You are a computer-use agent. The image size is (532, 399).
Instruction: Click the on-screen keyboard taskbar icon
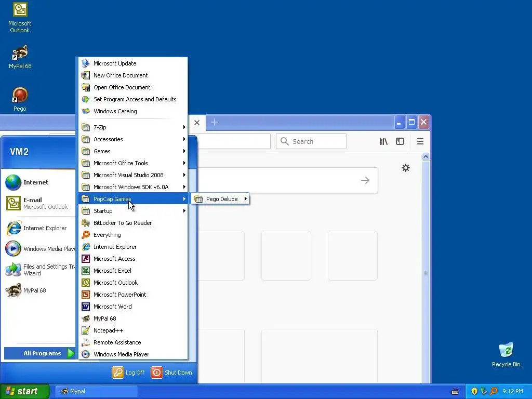(x=455, y=392)
